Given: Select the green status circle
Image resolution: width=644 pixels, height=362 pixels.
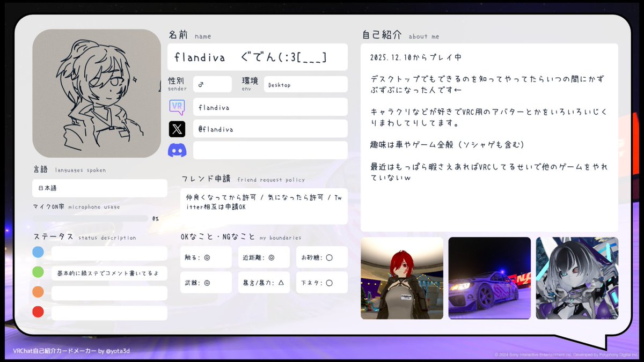Looking at the screenshot, I should click(38, 272).
